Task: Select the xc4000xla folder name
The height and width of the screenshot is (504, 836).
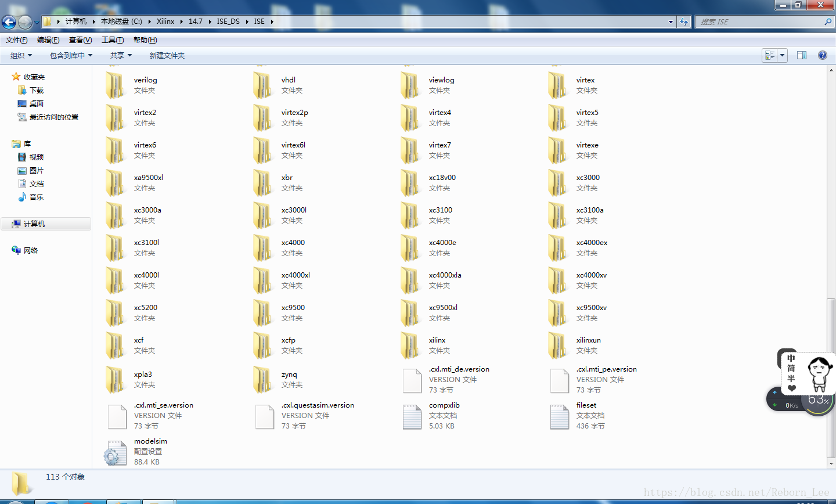Action: 445,275
